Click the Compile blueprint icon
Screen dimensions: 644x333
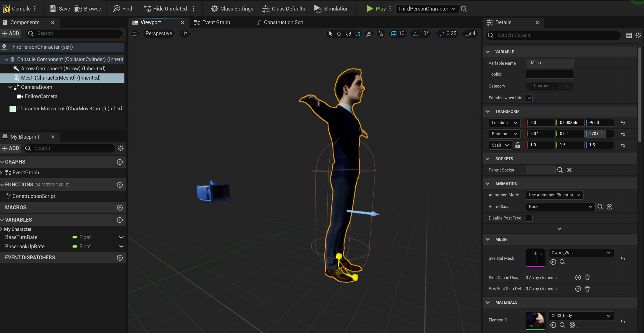pos(7,9)
